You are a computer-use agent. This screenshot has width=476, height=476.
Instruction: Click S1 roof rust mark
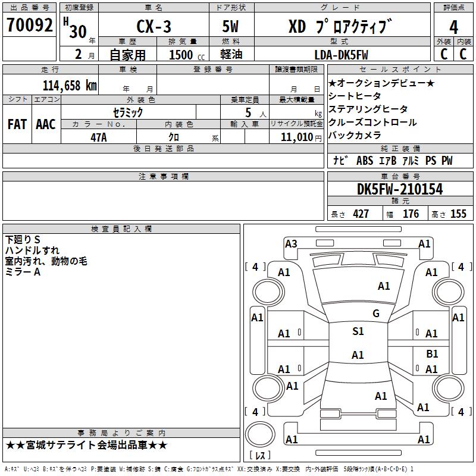pos(358,331)
